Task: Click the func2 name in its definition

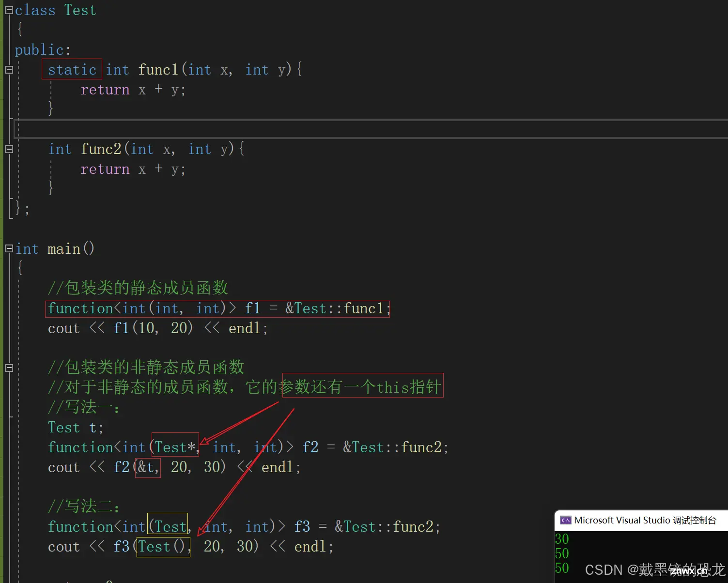Action: click(101, 149)
